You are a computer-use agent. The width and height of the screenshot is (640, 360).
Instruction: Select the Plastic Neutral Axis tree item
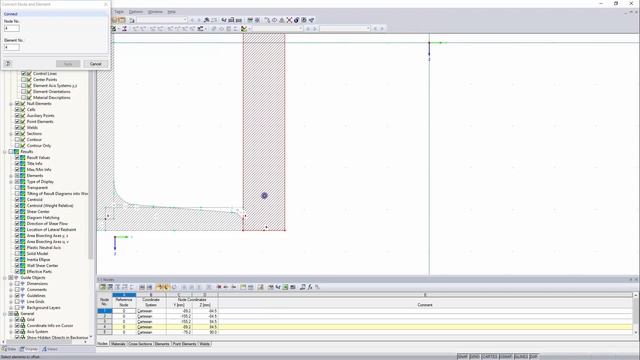tap(44, 248)
